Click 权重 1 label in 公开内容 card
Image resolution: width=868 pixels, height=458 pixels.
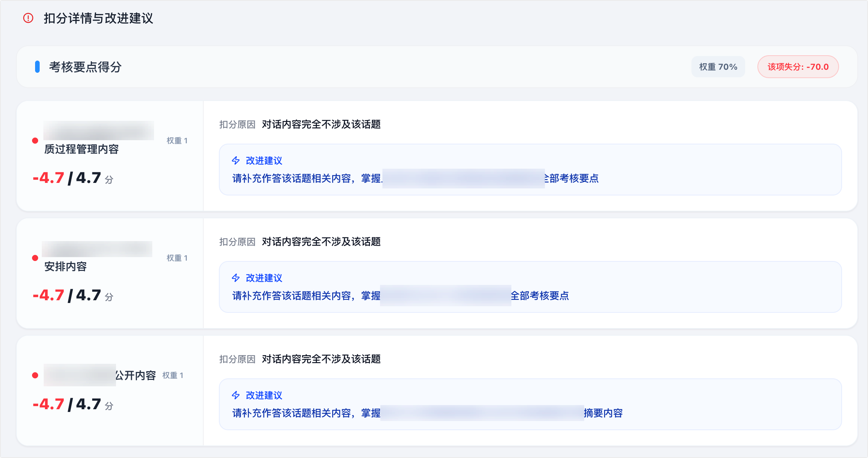pyautogui.click(x=173, y=375)
